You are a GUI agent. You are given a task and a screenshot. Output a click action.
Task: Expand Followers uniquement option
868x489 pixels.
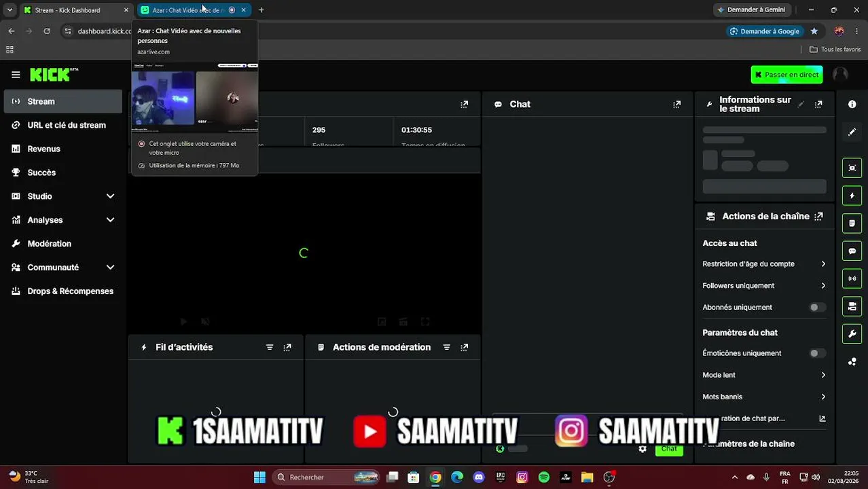coord(764,286)
